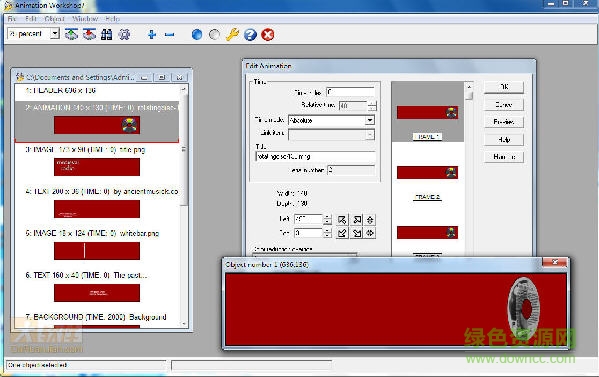This screenshot has width=599, height=377.
Task: Click the align top-right arrow icon
Action: click(357, 220)
